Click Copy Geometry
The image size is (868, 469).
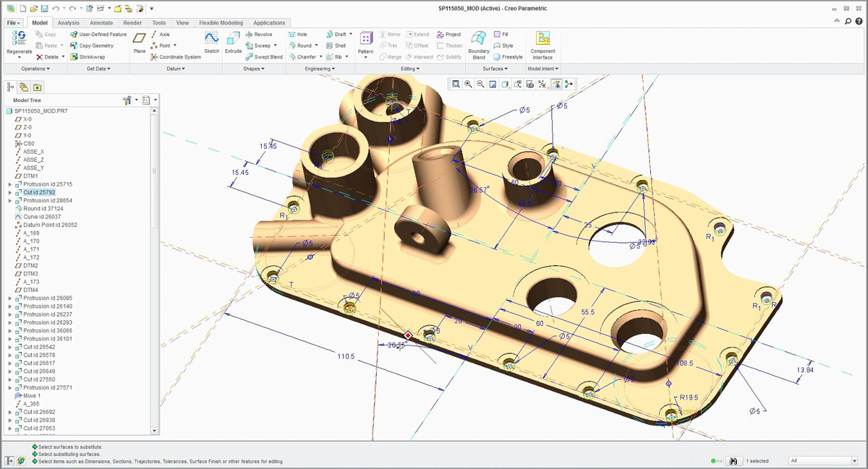92,46
